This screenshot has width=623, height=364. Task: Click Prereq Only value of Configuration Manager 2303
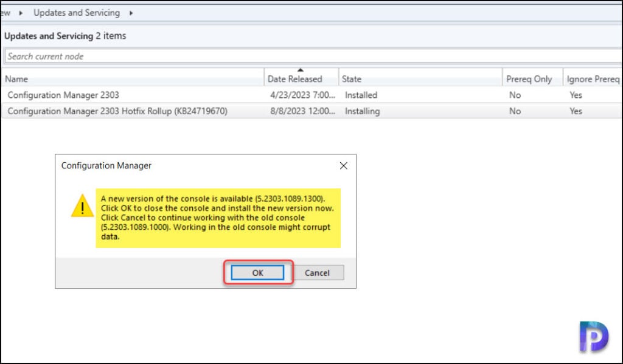tap(515, 95)
